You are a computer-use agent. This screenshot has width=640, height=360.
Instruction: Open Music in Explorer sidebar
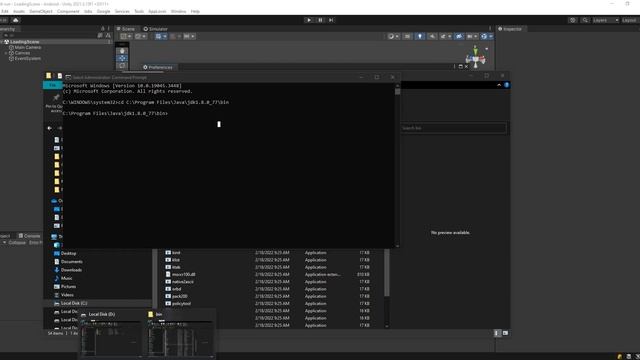[66, 278]
